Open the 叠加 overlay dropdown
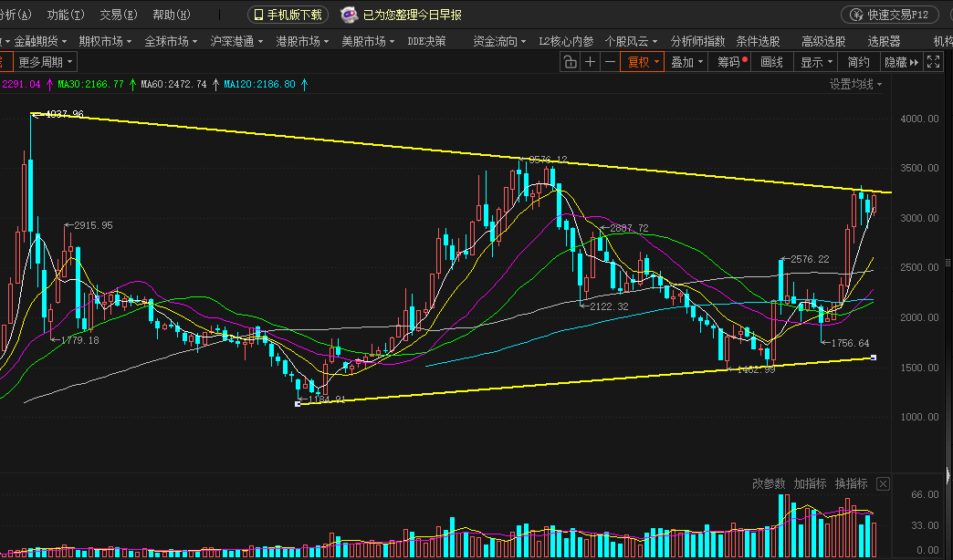 686,62
